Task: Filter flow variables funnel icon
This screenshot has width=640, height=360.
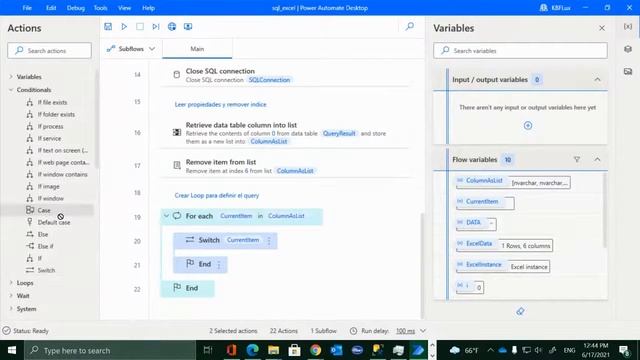Action: coord(577,160)
